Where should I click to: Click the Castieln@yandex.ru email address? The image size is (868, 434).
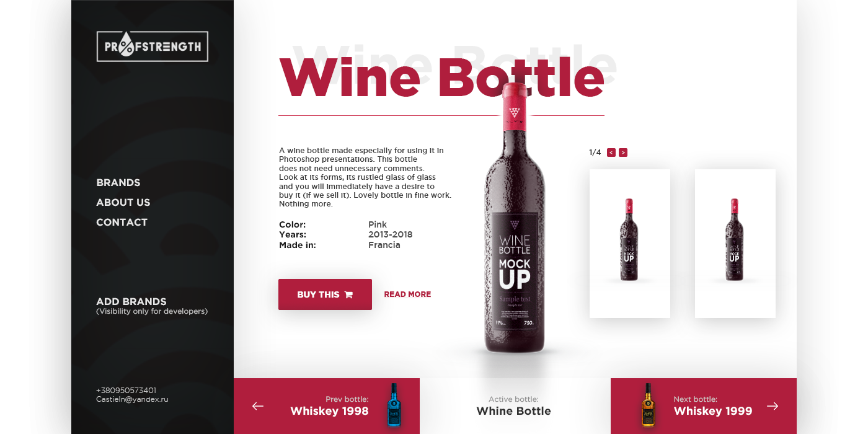point(132,400)
